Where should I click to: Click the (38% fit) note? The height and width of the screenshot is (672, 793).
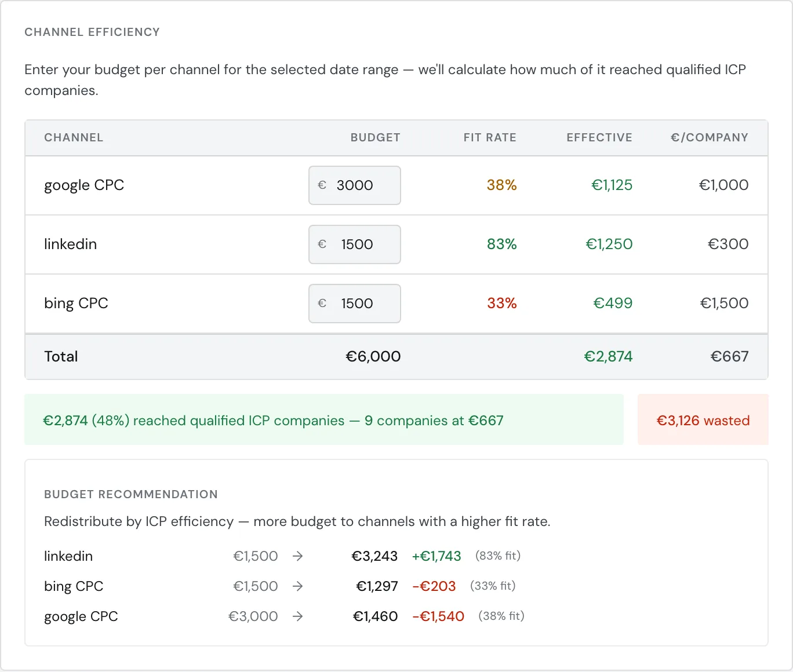(501, 616)
